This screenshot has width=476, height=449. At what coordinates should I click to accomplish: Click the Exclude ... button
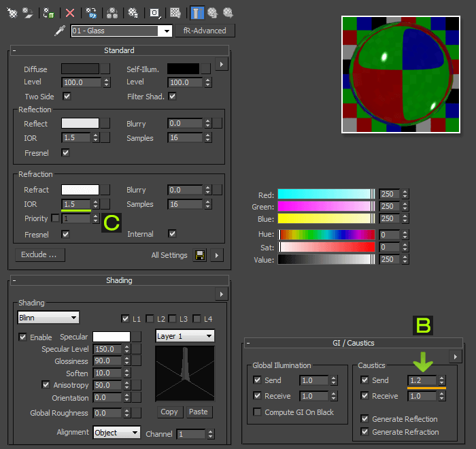[x=40, y=254]
